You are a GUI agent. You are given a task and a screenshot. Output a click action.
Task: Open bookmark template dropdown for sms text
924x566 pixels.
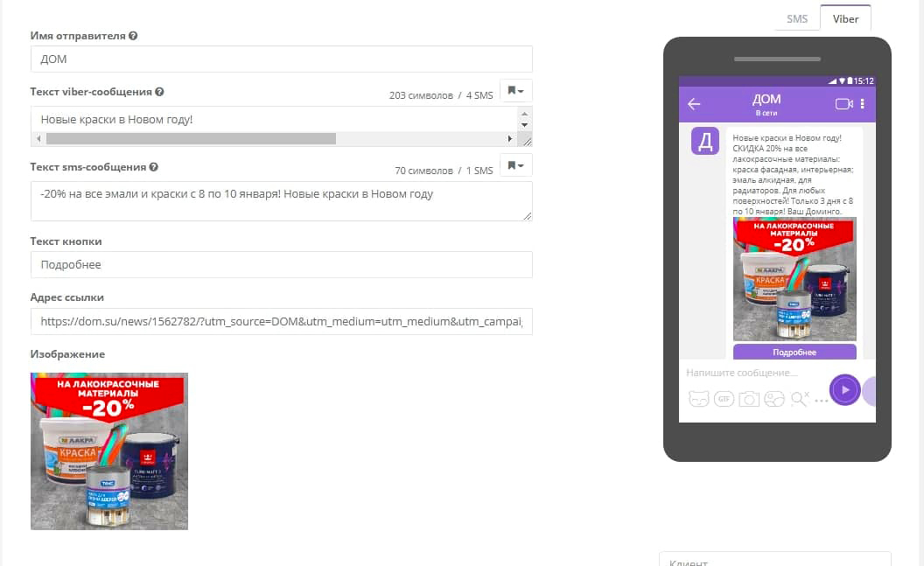tap(515, 165)
